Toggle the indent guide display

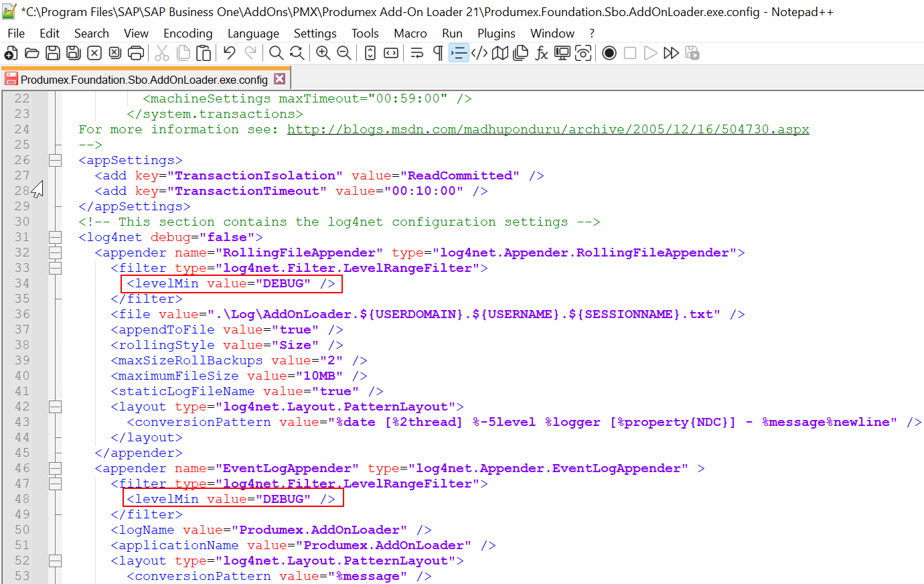[459, 53]
